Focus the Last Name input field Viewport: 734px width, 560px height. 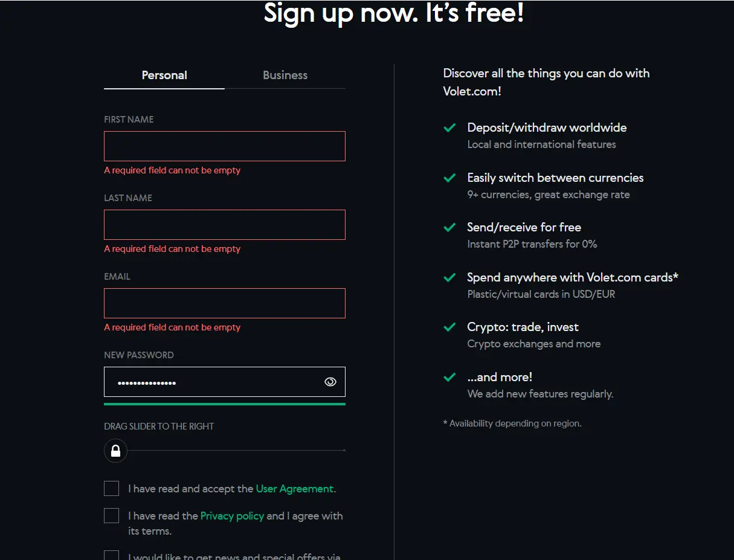tap(225, 225)
